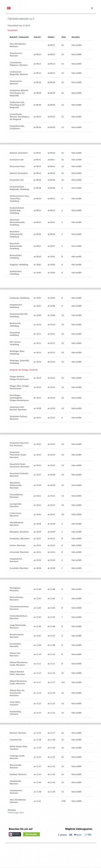The height and width of the screenshot is (868, 101).
Task: Click the 'Gleis' column header
Action: 64,37
